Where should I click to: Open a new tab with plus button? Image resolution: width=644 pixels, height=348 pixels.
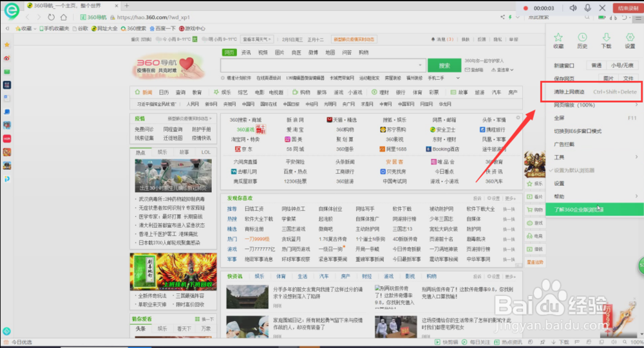point(127,6)
